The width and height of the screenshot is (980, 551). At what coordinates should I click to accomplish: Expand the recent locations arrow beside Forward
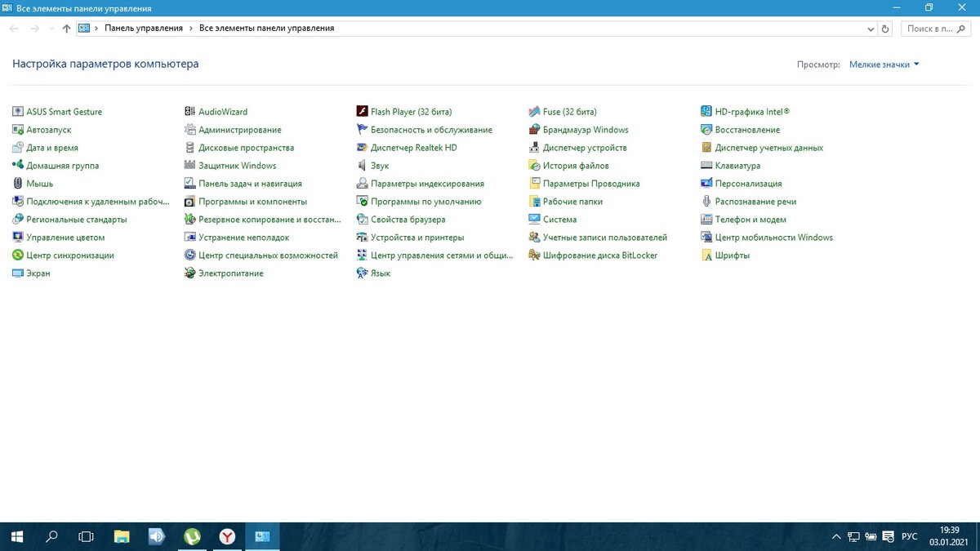click(x=52, y=29)
